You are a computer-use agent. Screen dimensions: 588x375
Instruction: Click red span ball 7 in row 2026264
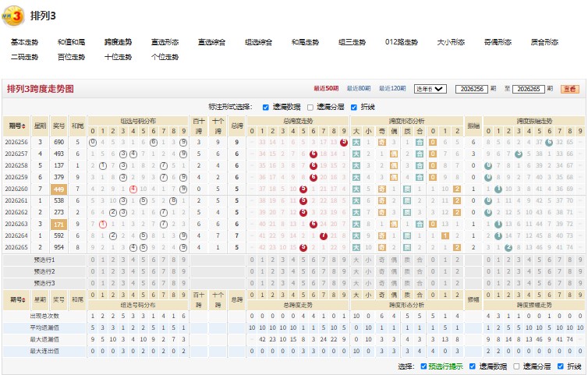point(324,236)
